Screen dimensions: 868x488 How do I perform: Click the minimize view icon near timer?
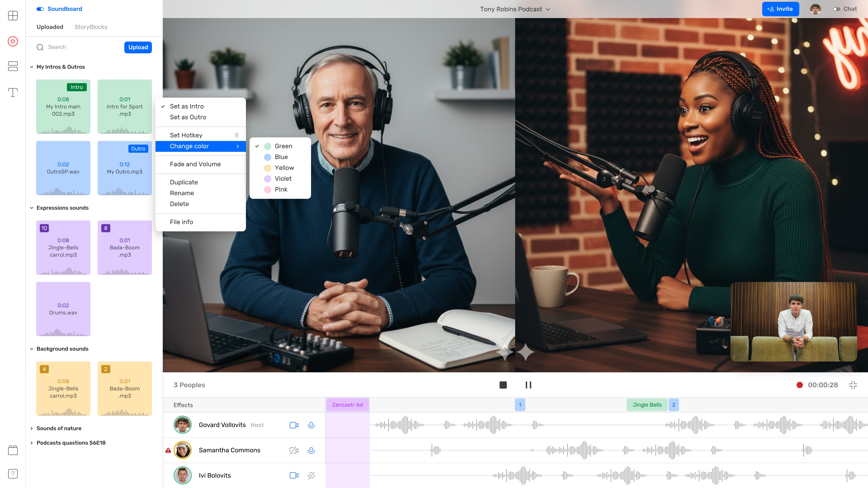(x=852, y=385)
